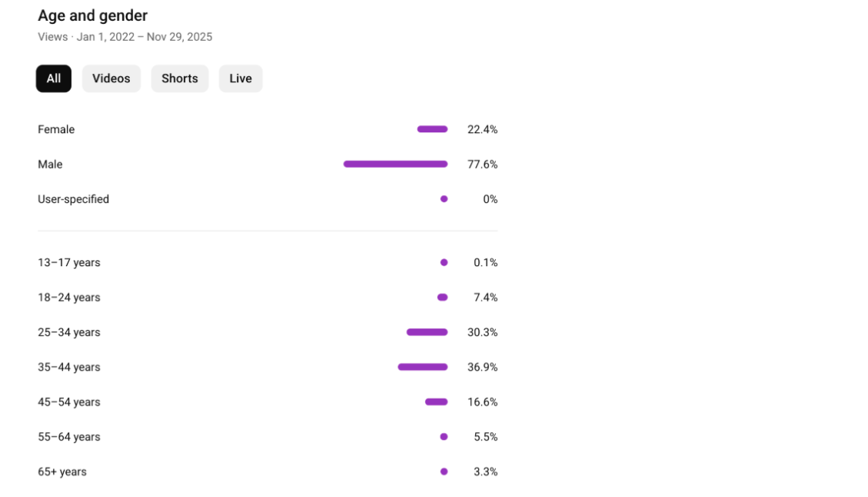Click the 25–34 years bar
This screenshot has height=497, width=868.
[x=427, y=332]
